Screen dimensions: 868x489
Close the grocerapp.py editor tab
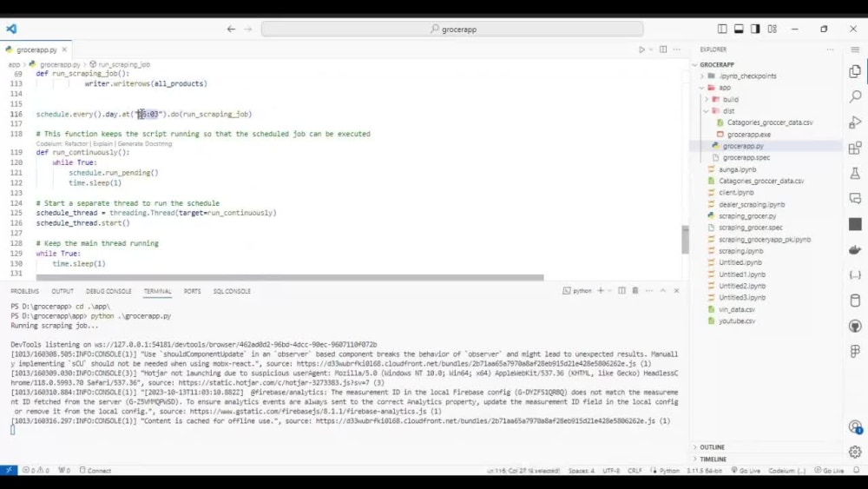pos(64,50)
